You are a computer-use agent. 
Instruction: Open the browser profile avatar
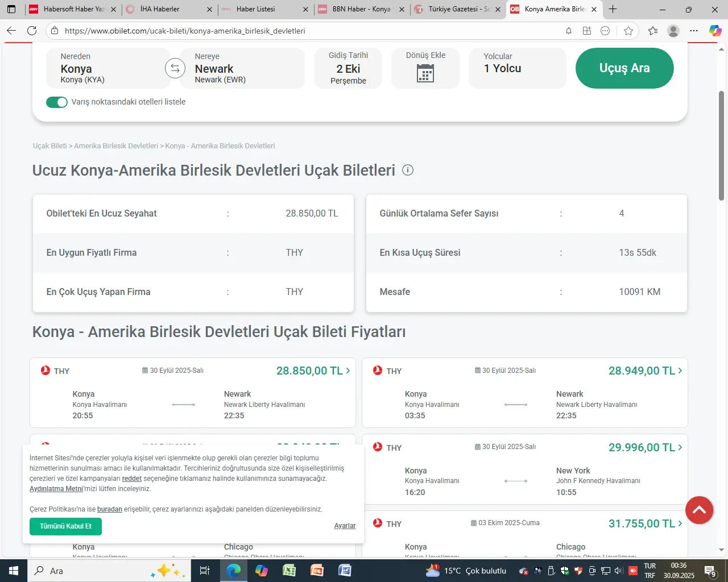pyautogui.click(x=673, y=31)
